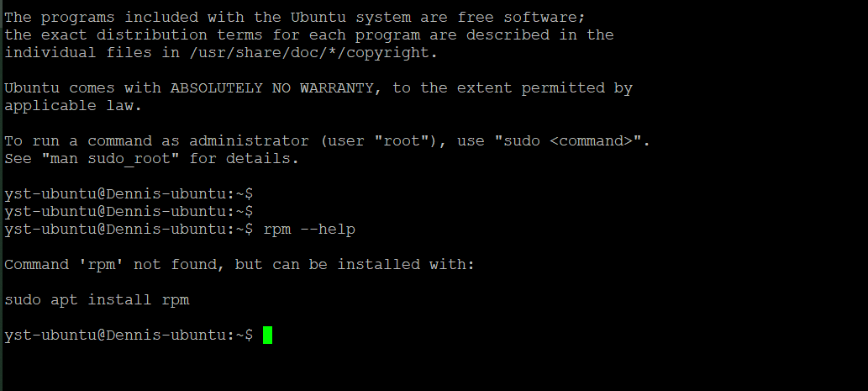This screenshot has height=391, width=868.
Task: Click the 'sudo apt install rpm' line
Action: tap(97, 300)
